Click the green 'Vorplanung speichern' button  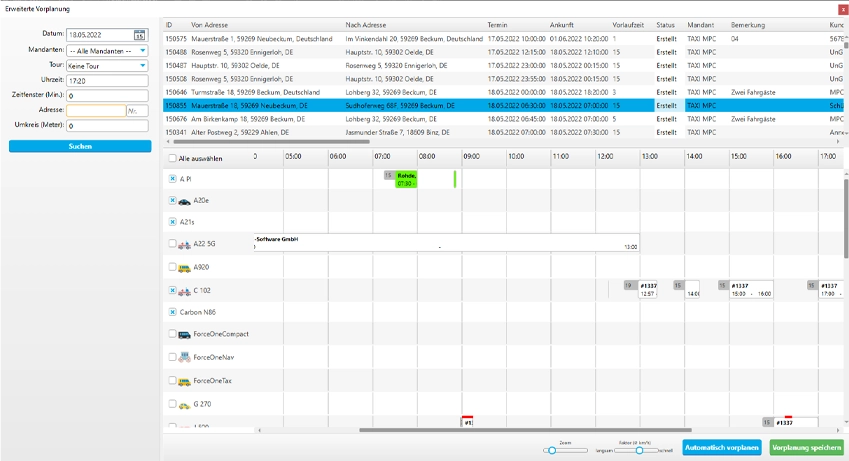(x=806, y=447)
